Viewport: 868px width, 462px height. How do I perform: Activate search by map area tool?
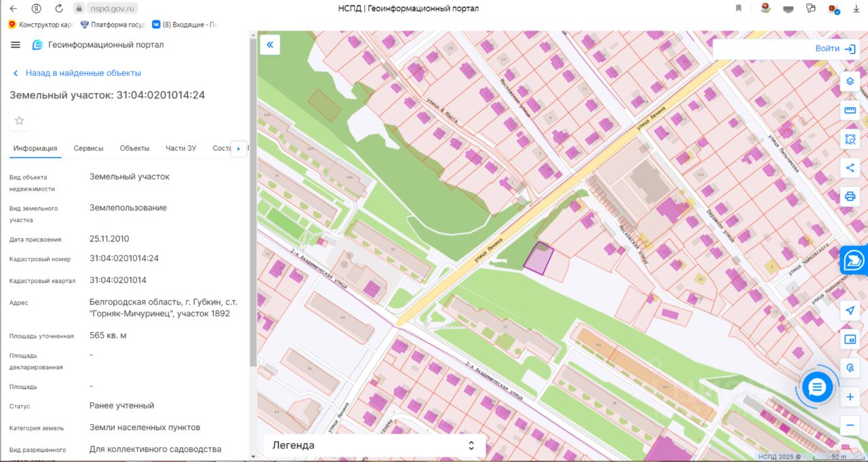[x=850, y=140]
